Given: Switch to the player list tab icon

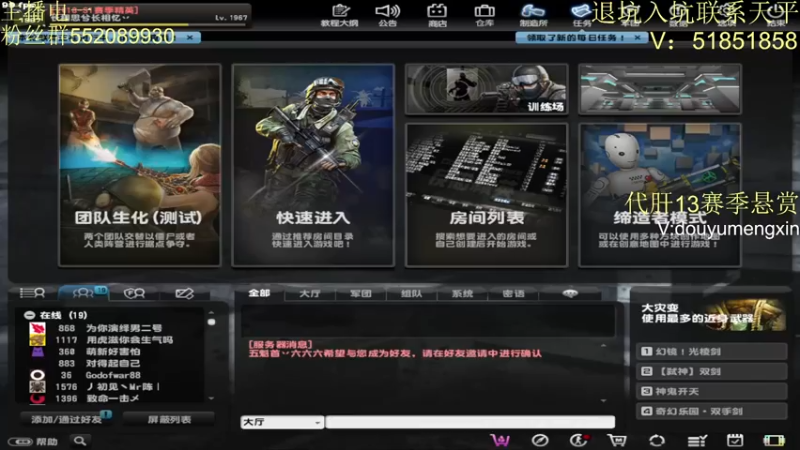Looking at the screenshot, I should click(32, 293).
